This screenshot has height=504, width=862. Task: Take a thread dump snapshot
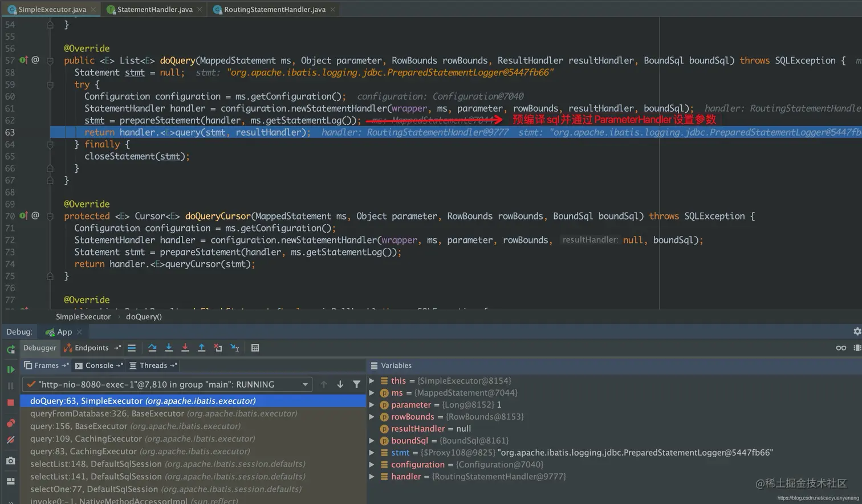tap(10, 461)
